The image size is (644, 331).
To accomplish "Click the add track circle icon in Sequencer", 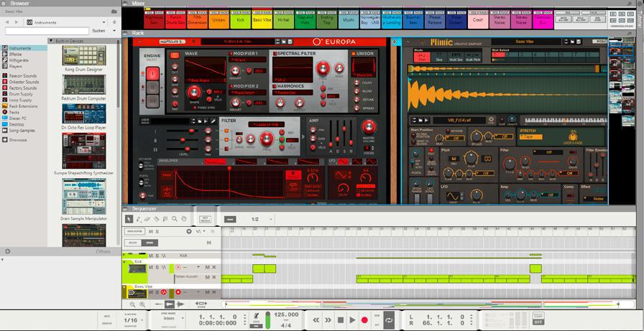I will [x=189, y=231].
